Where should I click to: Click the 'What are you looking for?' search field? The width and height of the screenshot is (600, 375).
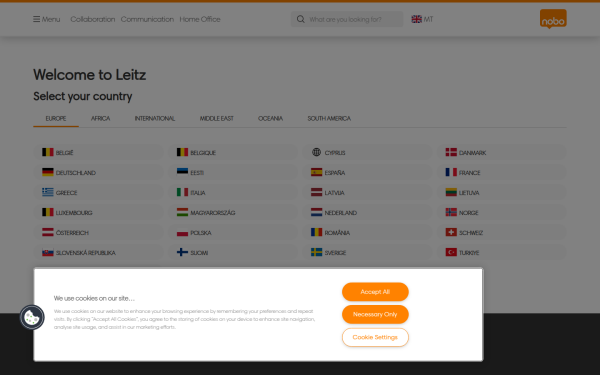pyautogui.click(x=347, y=19)
